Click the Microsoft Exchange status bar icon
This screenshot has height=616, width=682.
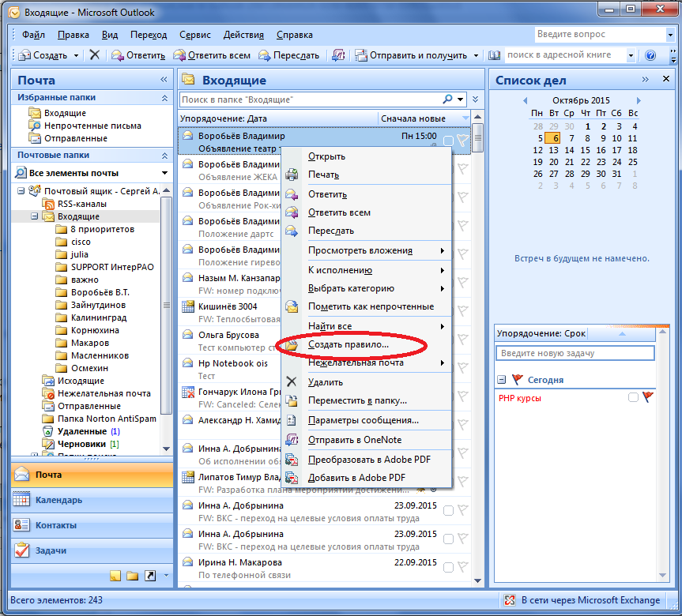(509, 600)
